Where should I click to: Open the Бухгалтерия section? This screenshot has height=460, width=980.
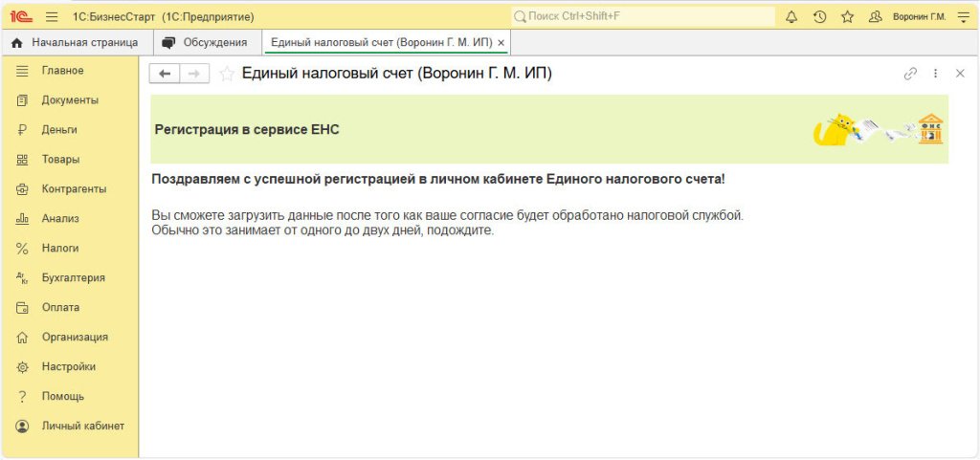coord(70,277)
